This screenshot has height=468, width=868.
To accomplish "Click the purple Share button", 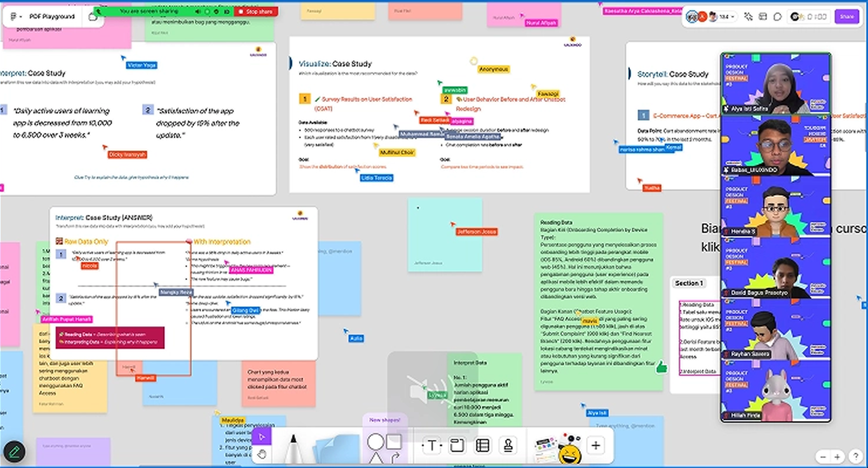I will (847, 17).
